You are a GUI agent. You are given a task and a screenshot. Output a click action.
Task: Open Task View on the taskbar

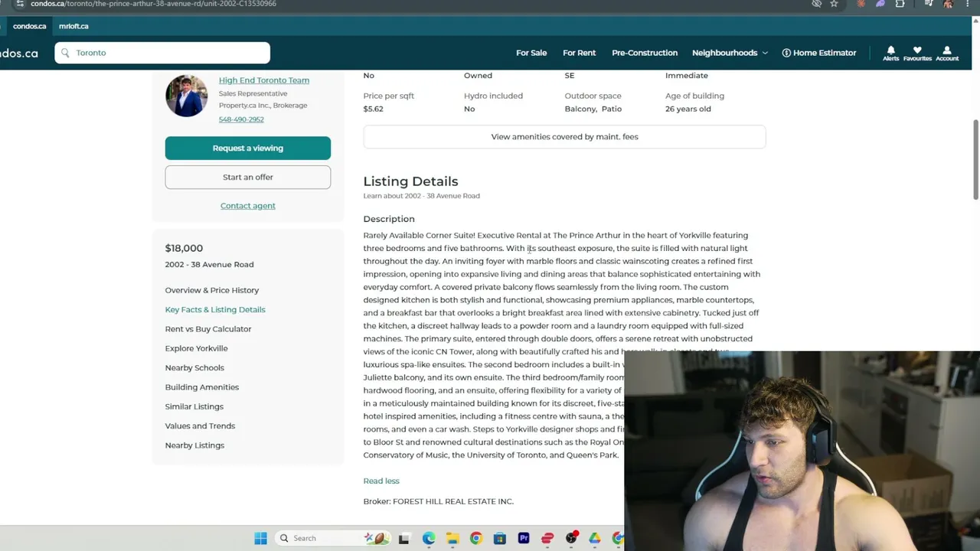[x=403, y=538]
